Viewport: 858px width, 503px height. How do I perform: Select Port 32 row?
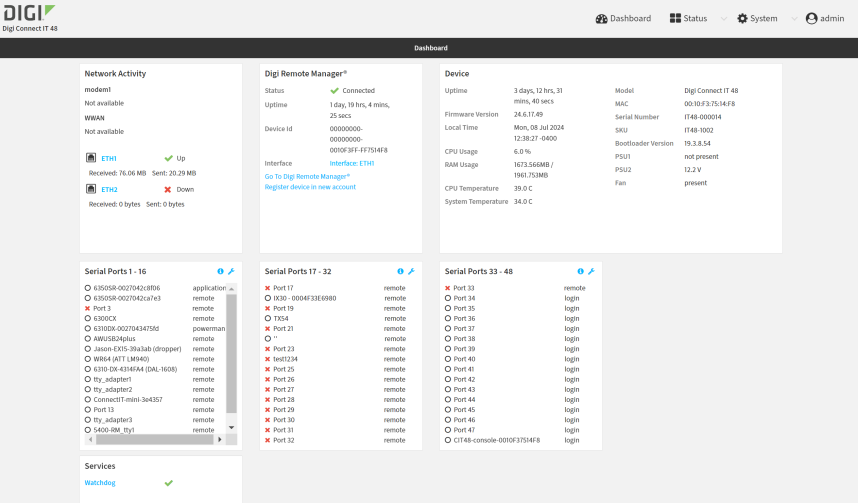335,440
